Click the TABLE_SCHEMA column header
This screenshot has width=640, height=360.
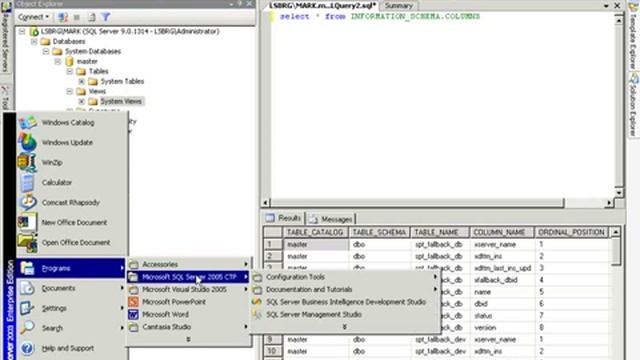[x=379, y=232]
